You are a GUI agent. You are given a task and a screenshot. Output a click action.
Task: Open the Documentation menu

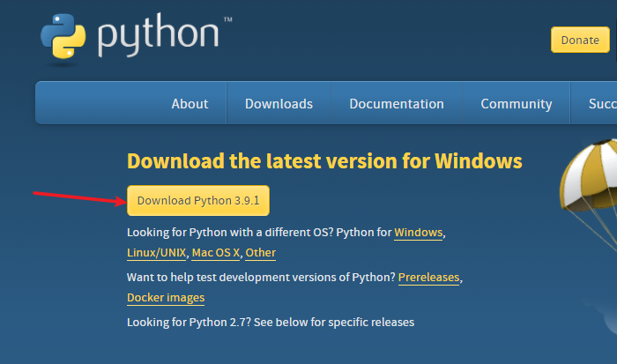coord(397,104)
